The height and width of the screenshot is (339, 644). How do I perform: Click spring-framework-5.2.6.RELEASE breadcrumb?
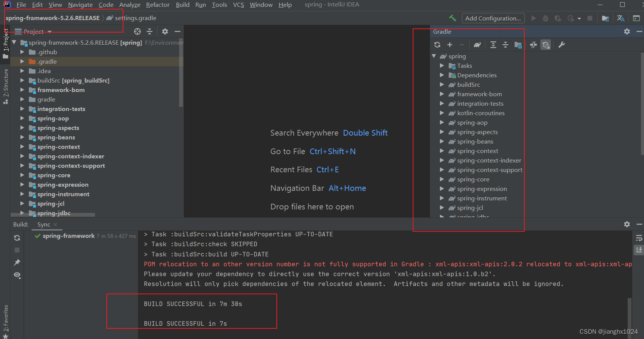point(53,18)
